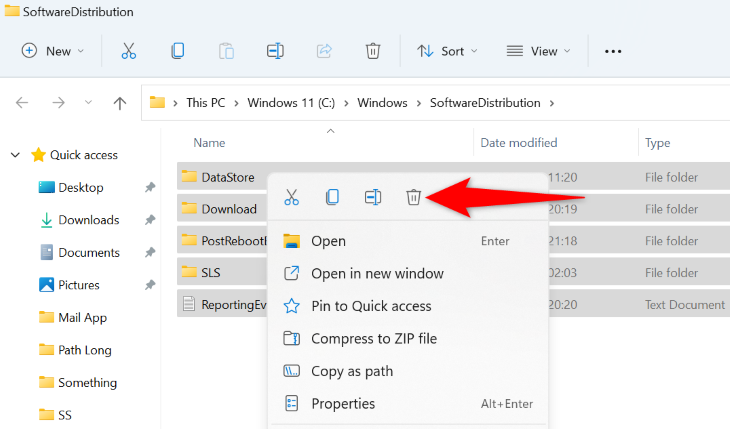Open the View dropdown menu
Image resolution: width=730 pixels, height=429 pixels.
point(538,51)
